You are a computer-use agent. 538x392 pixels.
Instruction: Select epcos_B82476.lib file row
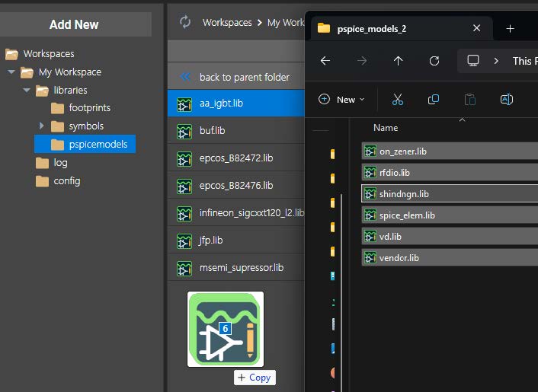(236, 186)
